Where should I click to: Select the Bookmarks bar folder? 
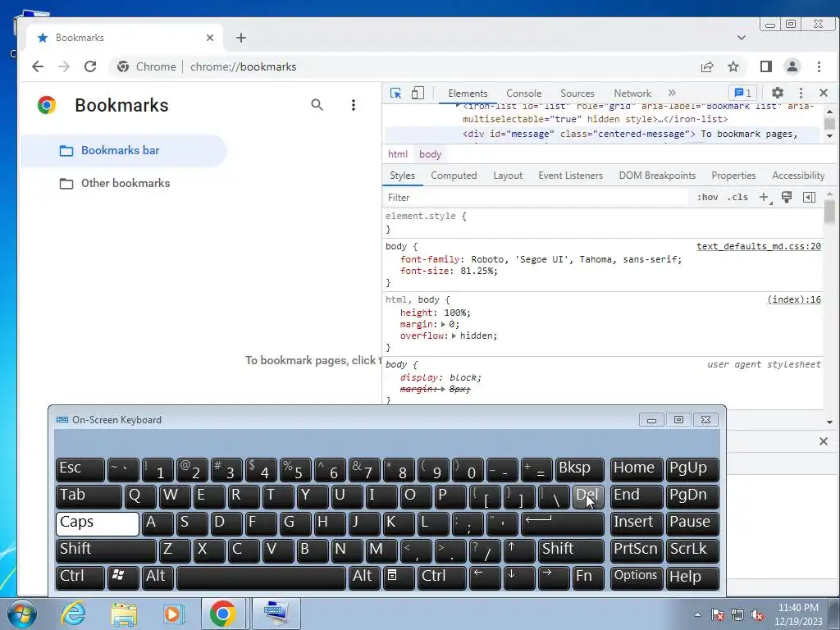[123, 151]
